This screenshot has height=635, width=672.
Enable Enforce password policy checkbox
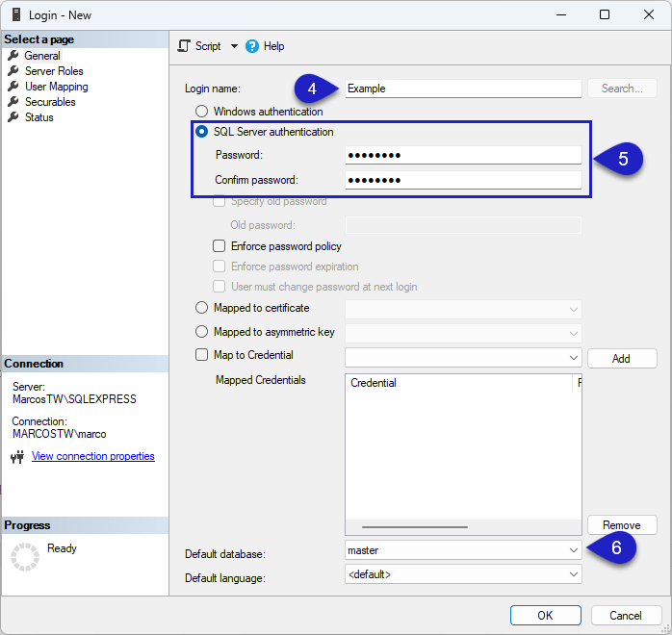[220, 246]
